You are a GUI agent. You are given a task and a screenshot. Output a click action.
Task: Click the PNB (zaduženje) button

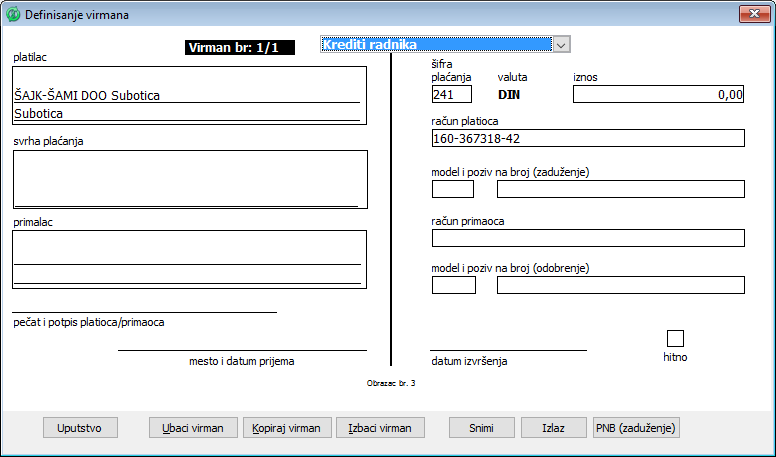coord(636,428)
